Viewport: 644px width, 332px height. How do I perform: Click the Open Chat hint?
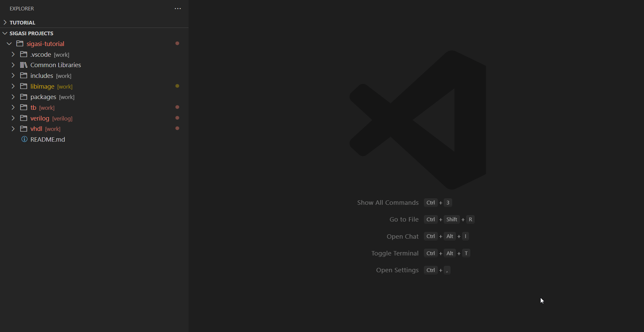[x=402, y=236]
